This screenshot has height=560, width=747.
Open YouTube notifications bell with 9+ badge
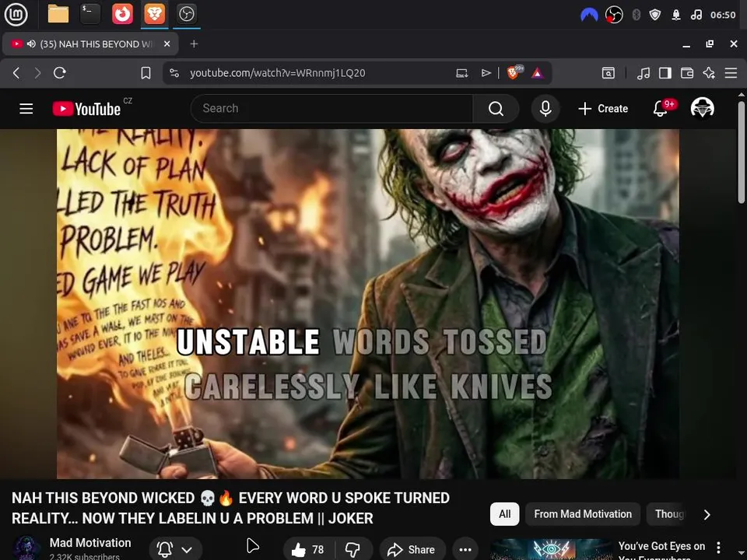pos(661,109)
